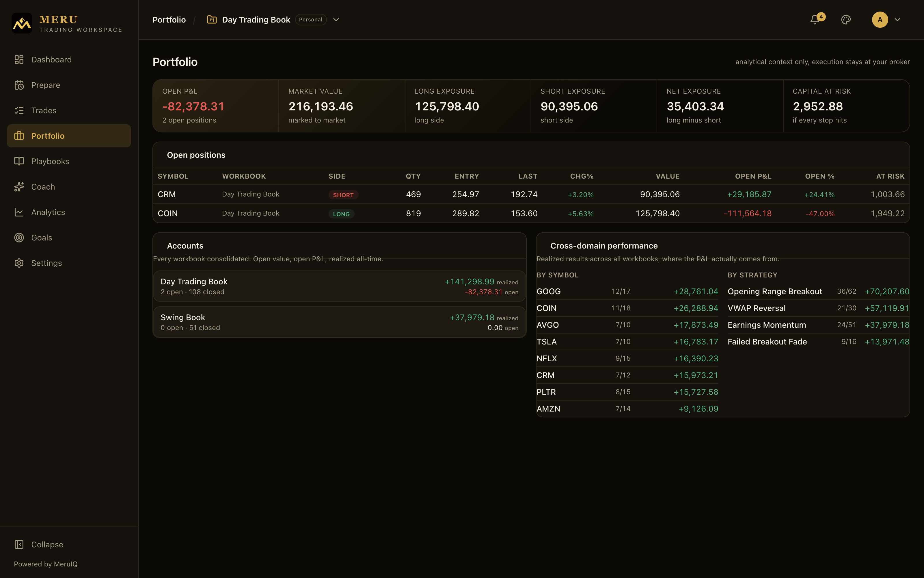
Task: Open the Day Trading Book account card
Action: [340, 286]
